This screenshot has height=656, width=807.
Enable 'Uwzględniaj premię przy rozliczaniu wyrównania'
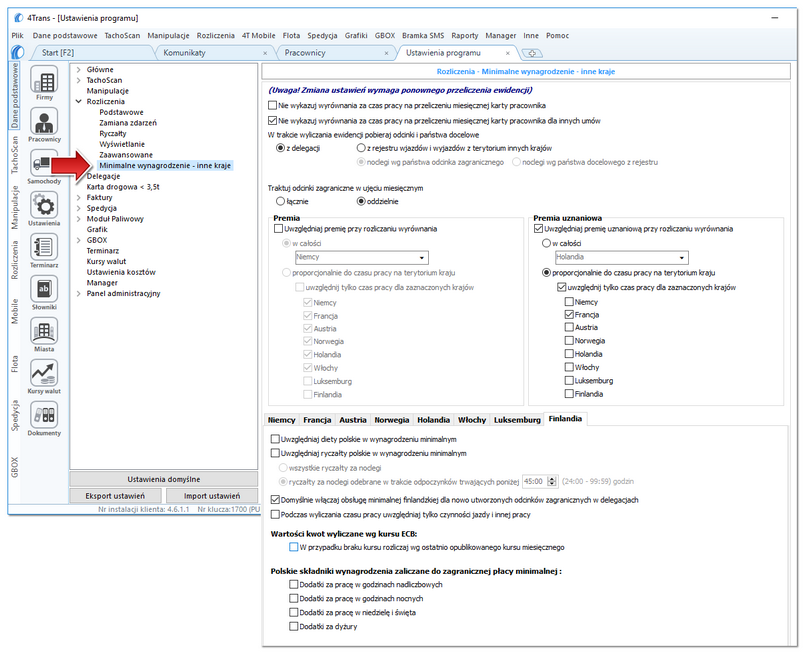click(278, 228)
